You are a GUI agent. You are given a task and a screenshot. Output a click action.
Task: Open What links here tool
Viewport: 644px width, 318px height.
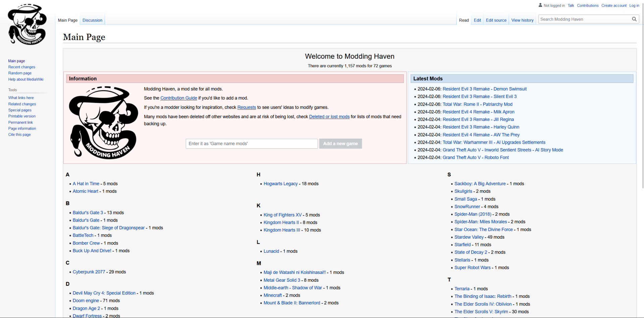(21, 98)
